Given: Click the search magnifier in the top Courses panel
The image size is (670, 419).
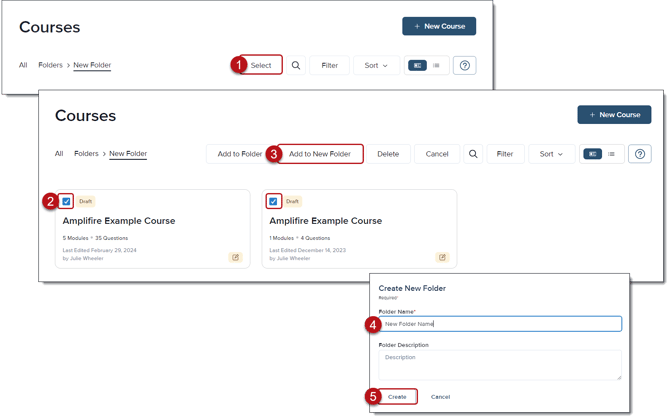Looking at the screenshot, I should pos(296,66).
